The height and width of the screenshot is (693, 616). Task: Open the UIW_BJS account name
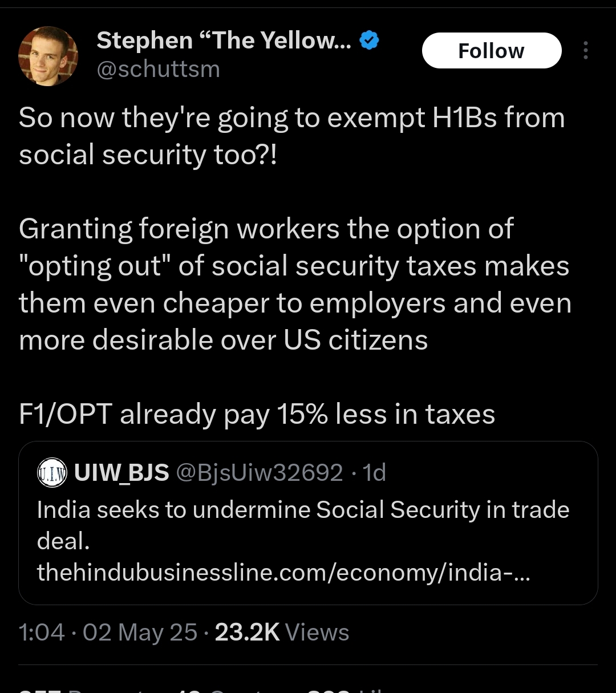point(121,473)
